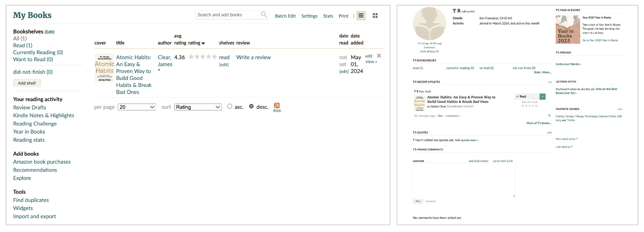644x232 pixels.
Task: Click Post comment button
Action: [418, 201]
